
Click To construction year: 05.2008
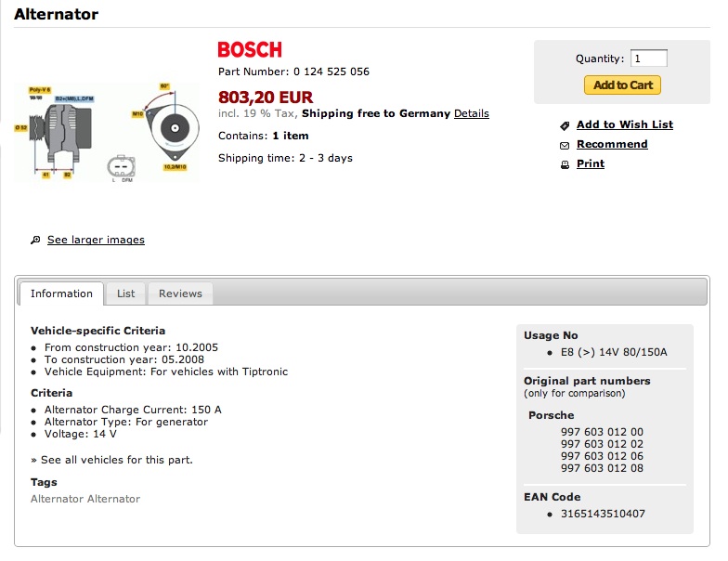click(124, 359)
